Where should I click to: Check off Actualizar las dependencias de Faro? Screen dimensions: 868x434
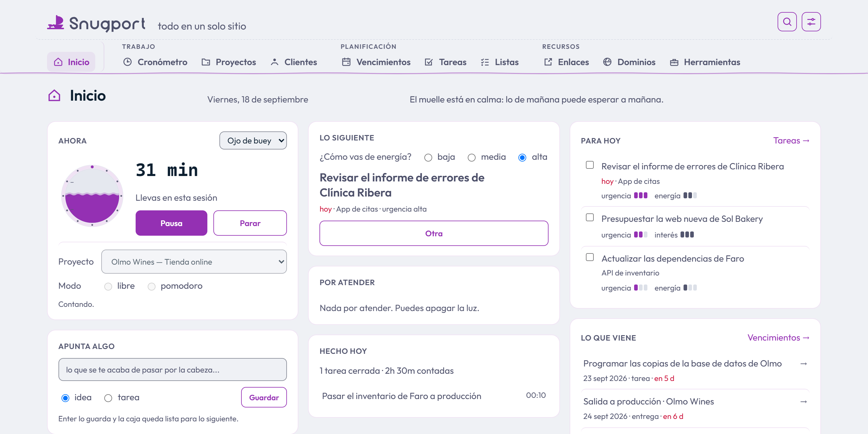click(590, 257)
